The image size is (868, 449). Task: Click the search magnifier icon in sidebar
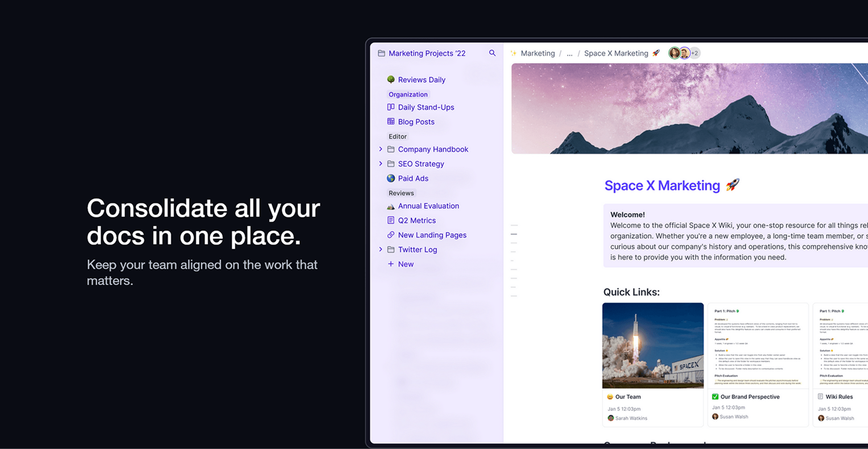492,53
